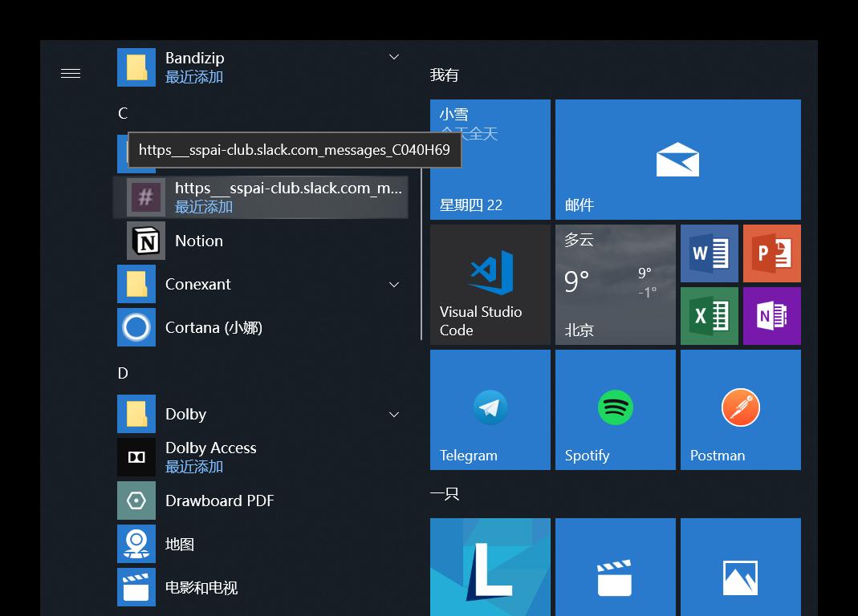This screenshot has width=858, height=616.
Task: Open the photos picture tile
Action: [741, 567]
